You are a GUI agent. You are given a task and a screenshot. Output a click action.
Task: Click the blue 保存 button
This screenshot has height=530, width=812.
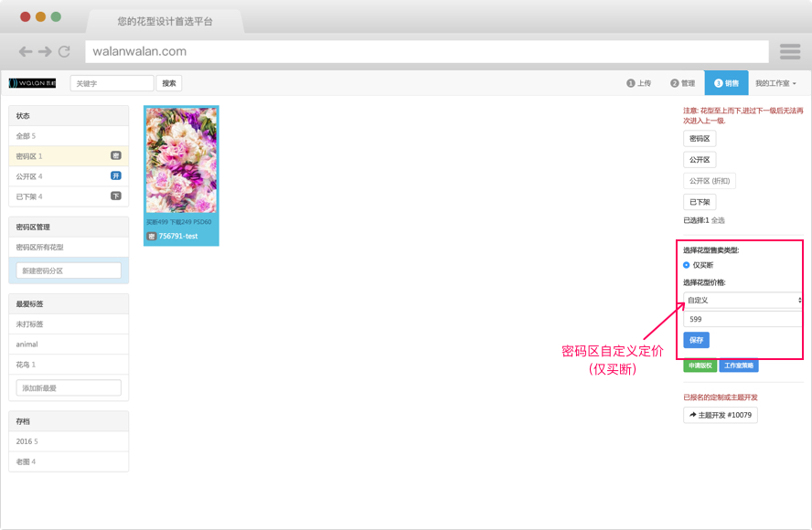pos(696,340)
